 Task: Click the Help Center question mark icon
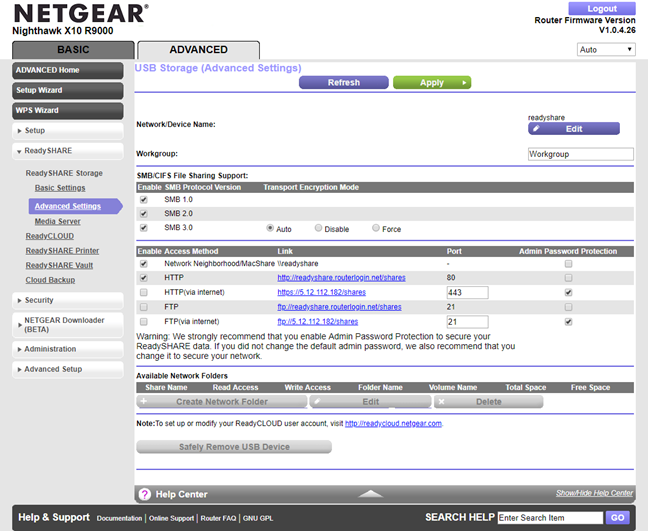[145, 494]
